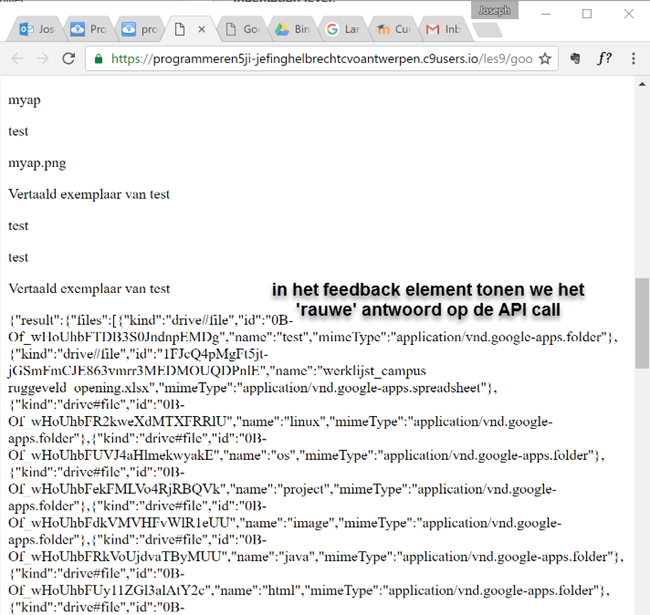Click the vertical scrollbar thumb
Image resolution: width=650 pixels, height=615 pixels.
tap(642, 323)
